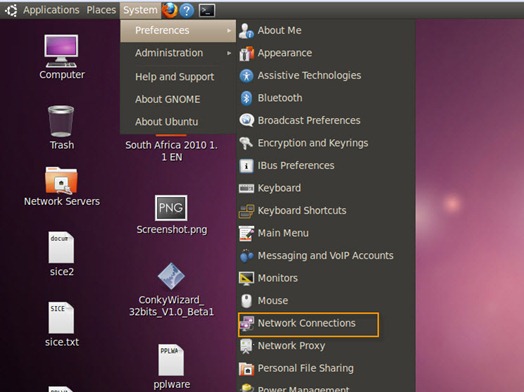Click the Network Connections icon
The image size is (524, 392).
coord(247,323)
